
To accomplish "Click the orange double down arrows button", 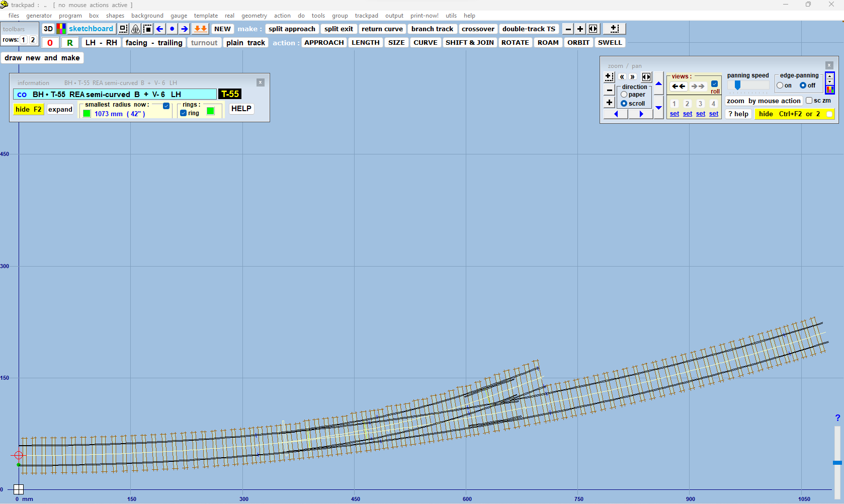I will click(x=201, y=29).
